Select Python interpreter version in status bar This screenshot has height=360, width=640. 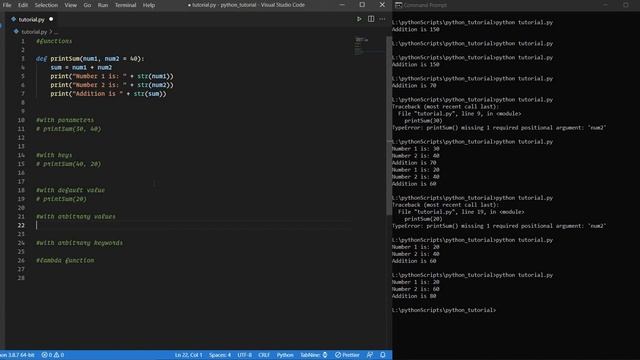click(18, 355)
